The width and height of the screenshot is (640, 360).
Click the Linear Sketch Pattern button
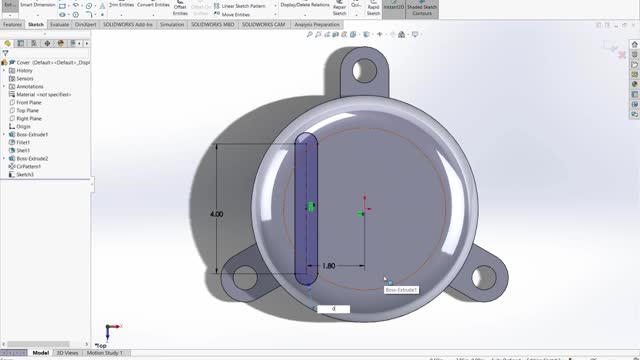tap(240, 6)
